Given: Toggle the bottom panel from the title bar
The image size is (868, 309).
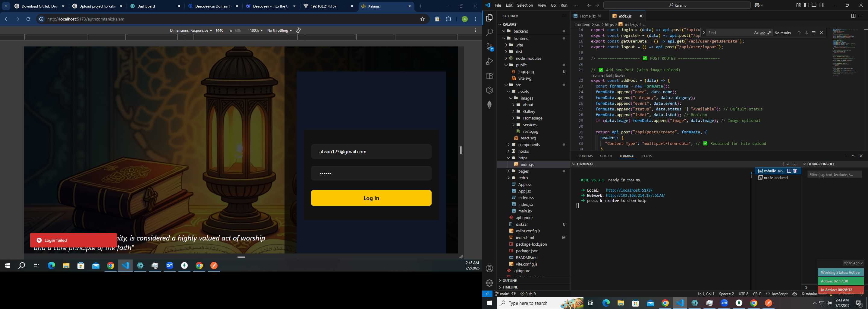Looking at the screenshot, I should point(814,5).
